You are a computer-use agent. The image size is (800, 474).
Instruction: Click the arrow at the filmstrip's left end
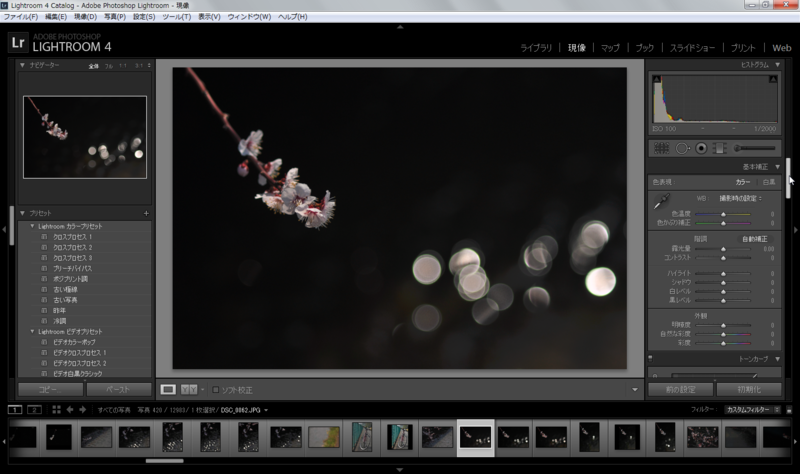pos(4,441)
